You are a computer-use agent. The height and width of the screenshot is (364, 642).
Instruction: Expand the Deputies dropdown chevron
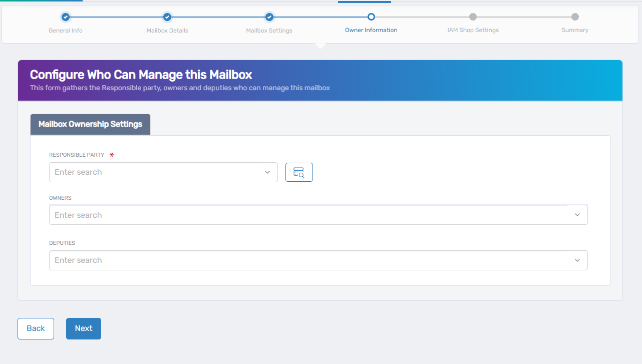(577, 260)
